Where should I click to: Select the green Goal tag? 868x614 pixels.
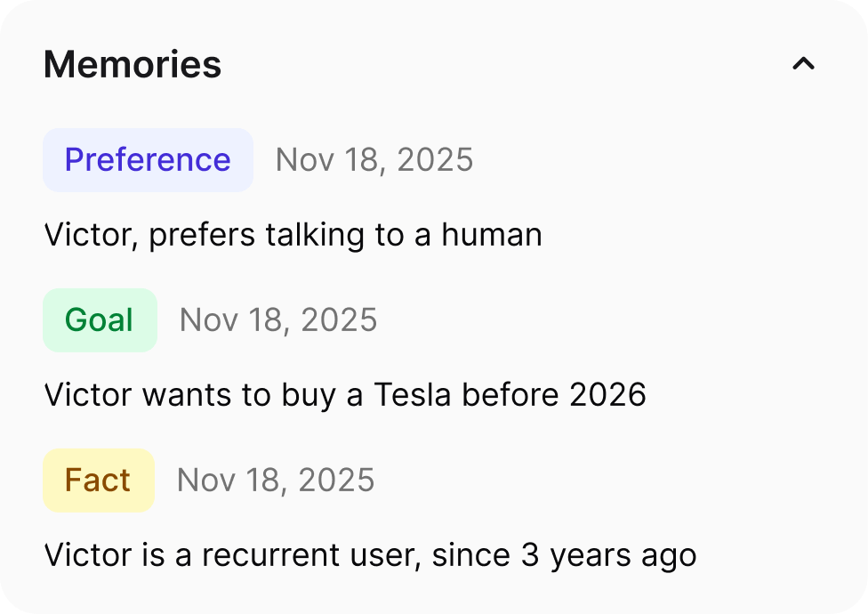pyautogui.click(x=100, y=320)
